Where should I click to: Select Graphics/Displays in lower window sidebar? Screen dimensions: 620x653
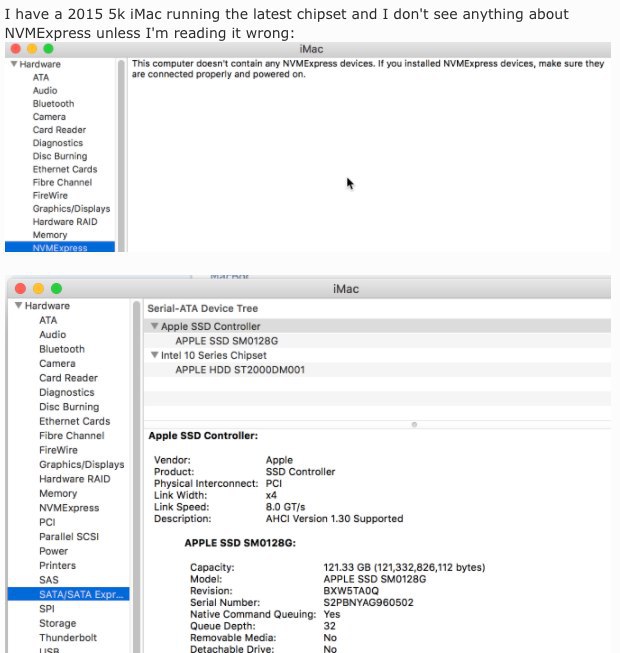[x=82, y=464]
